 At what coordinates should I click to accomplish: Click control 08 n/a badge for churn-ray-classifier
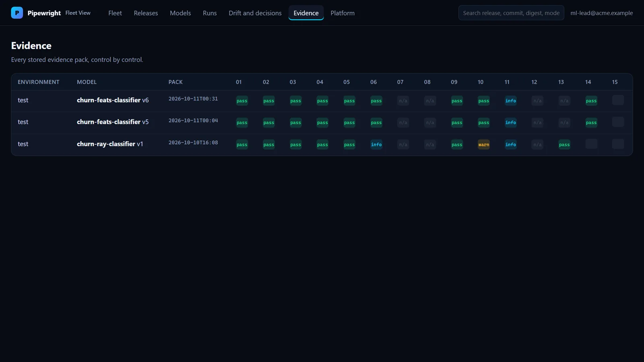pyautogui.click(x=430, y=144)
